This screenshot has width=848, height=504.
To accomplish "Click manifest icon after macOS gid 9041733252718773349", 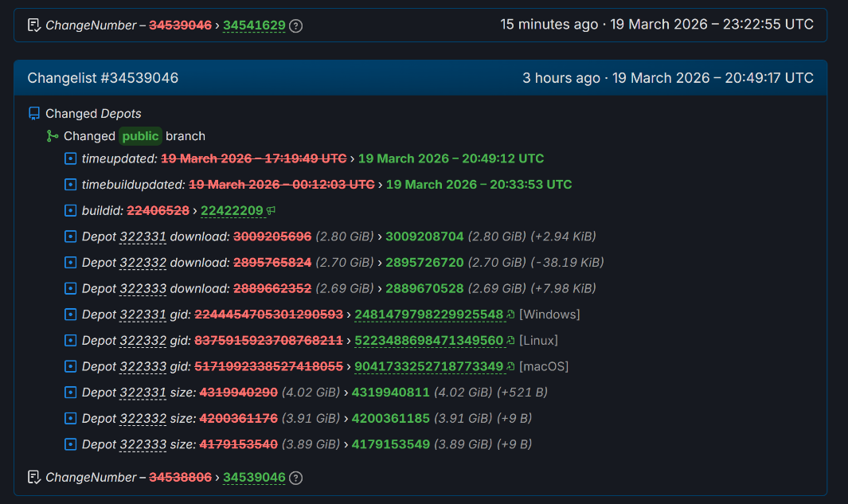I will (510, 367).
